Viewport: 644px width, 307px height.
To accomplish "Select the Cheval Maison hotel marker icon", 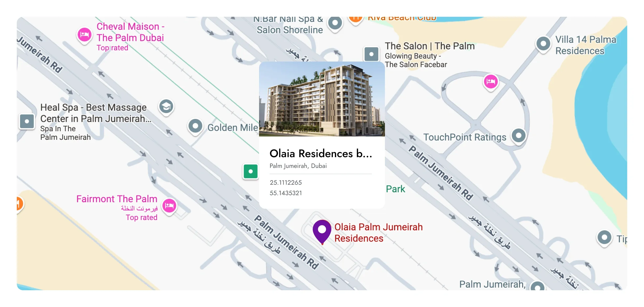I will [84, 35].
